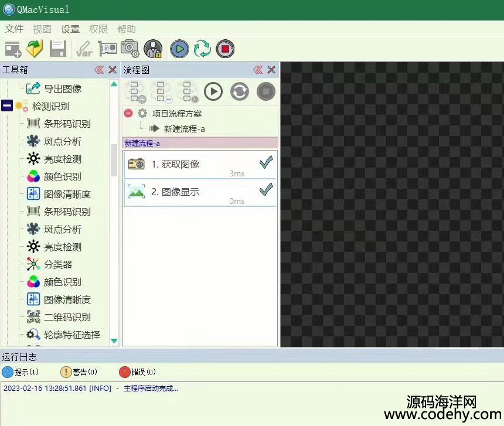
Task: Collapse the 流程图 panel with double arrows
Action: 258,70
